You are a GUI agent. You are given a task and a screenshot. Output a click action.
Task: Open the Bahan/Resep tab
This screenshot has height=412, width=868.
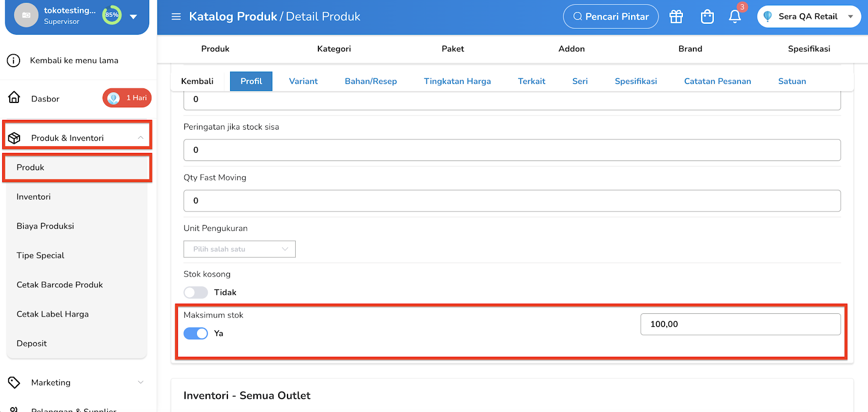point(371,81)
